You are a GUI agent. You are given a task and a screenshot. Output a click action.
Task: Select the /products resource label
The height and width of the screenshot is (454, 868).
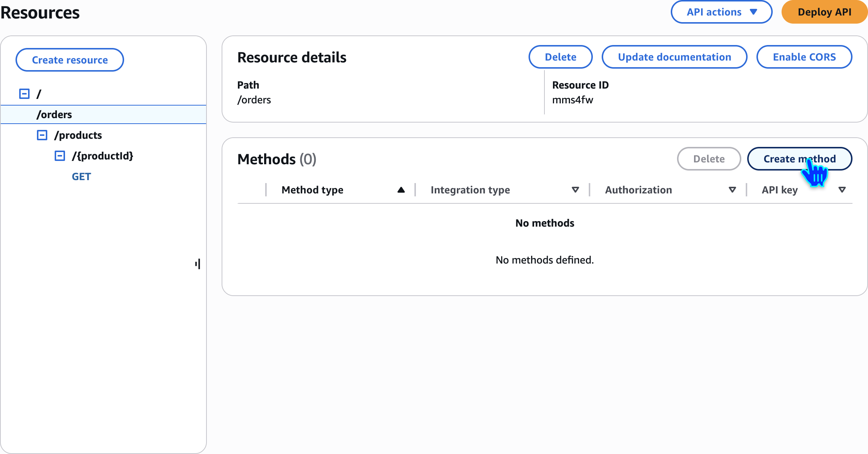coord(78,135)
